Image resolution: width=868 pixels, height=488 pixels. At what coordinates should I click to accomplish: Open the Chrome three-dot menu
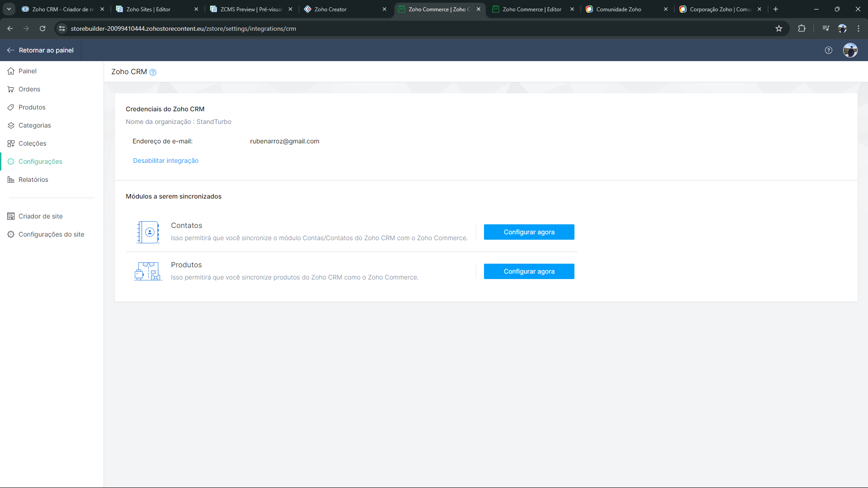859,28
